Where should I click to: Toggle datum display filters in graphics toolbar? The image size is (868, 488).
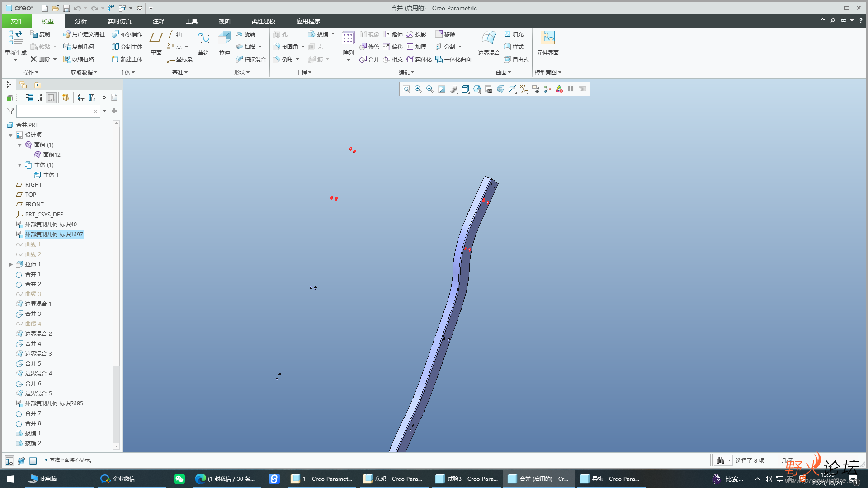524,89
